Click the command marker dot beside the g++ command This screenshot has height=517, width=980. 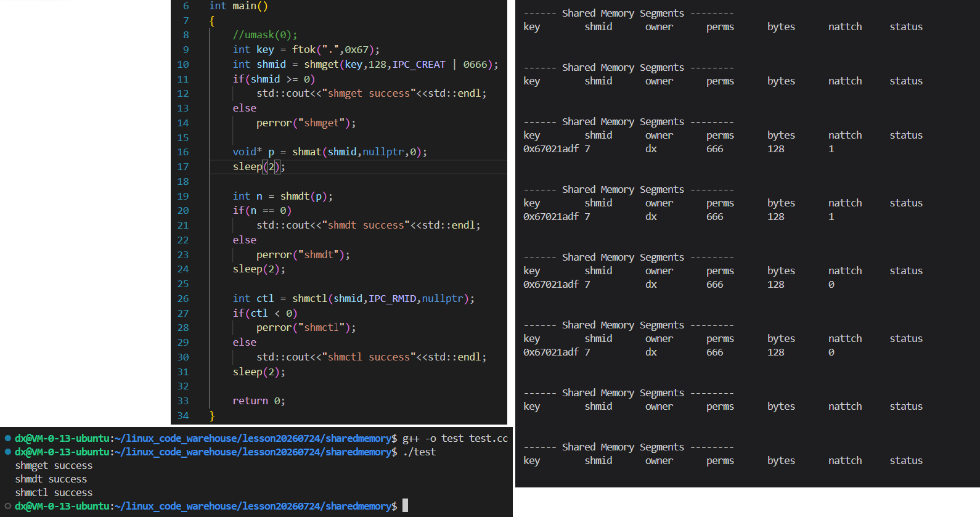[x=8, y=438]
